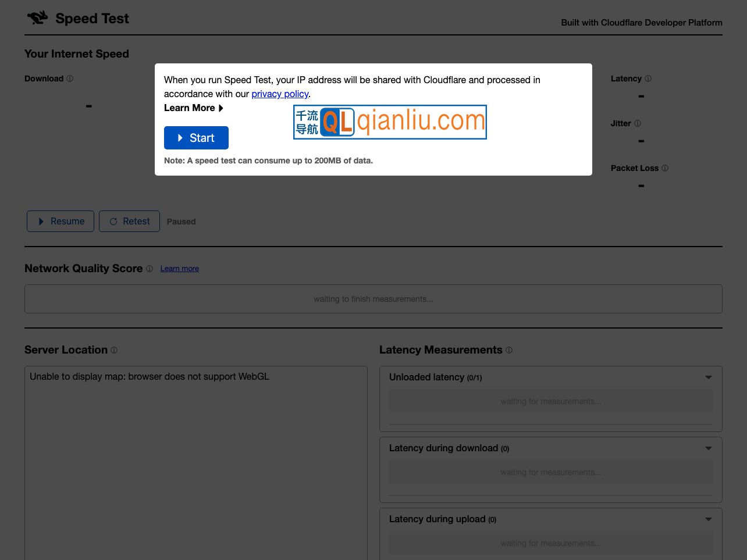Click the play arrow inside Resume
747x560 pixels.
pyautogui.click(x=41, y=221)
